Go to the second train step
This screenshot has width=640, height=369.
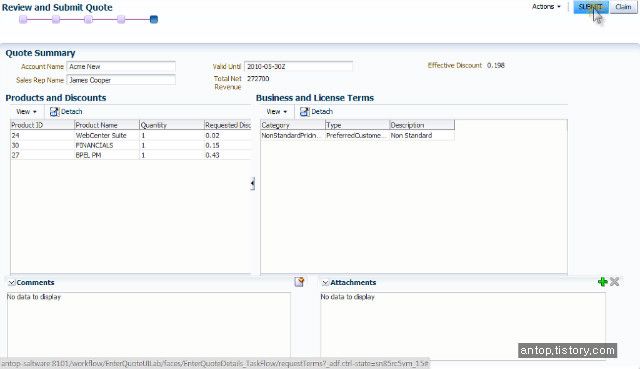(56, 19)
